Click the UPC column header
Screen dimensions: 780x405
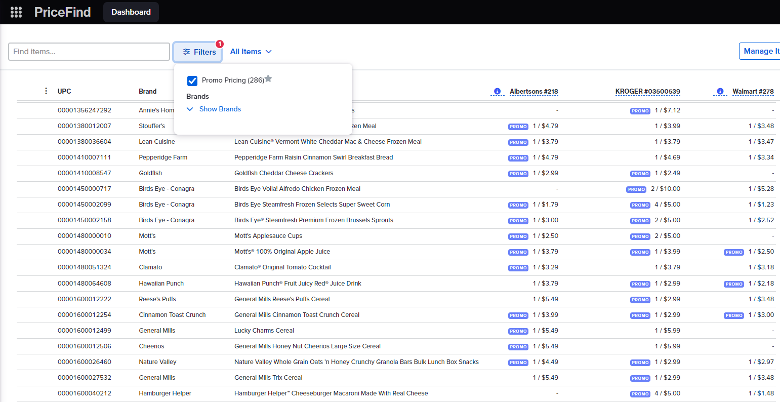pos(64,92)
